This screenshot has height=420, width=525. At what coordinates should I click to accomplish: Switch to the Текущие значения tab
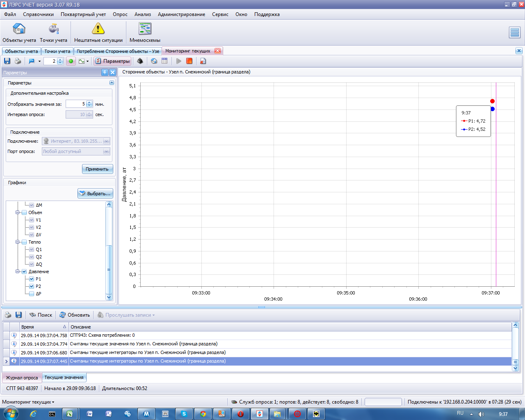click(64, 377)
